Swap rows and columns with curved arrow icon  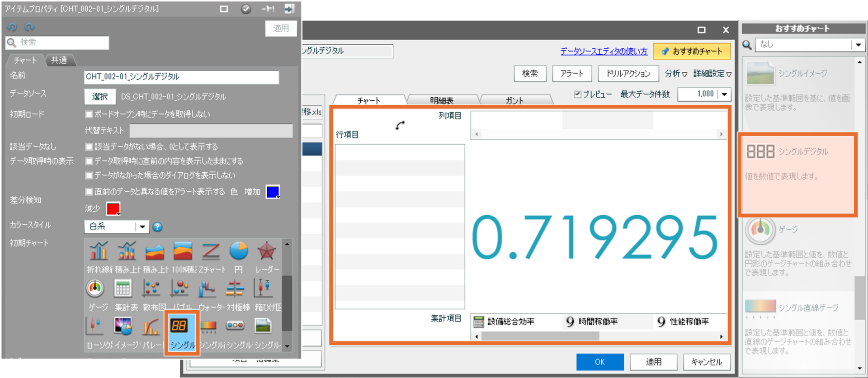(x=400, y=125)
